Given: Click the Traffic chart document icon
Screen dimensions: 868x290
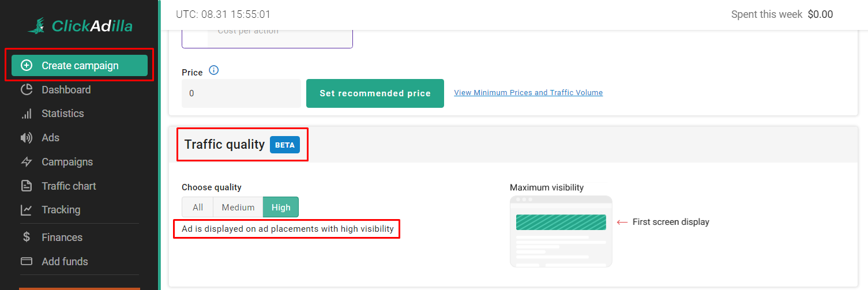Looking at the screenshot, I should (x=27, y=186).
